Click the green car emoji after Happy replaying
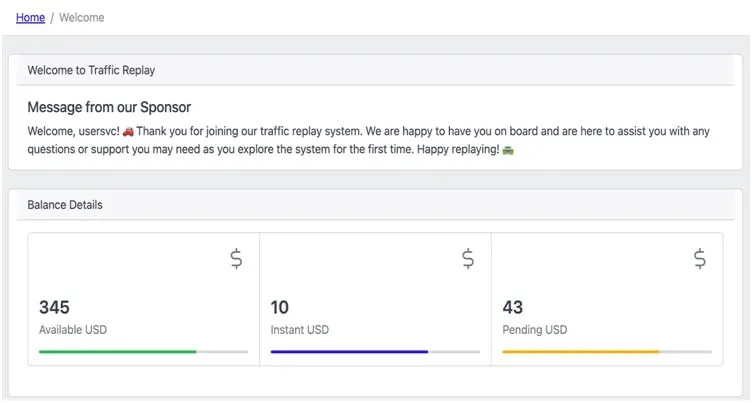The height and width of the screenshot is (403, 752). (x=508, y=150)
